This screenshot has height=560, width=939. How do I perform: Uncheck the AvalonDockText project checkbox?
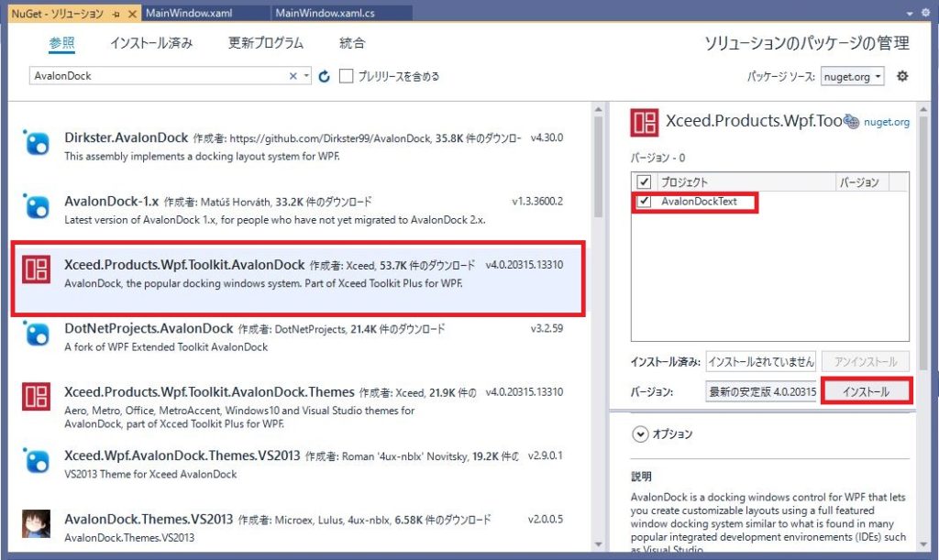644,201
